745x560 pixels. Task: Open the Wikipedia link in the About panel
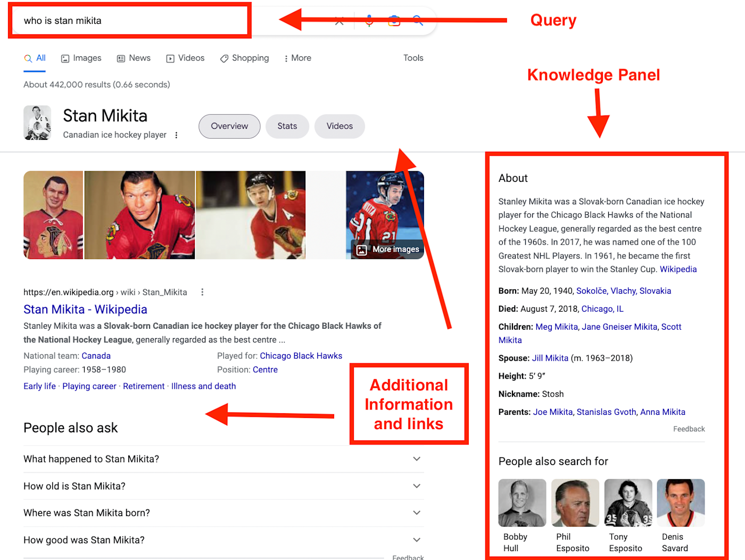[x=678, y=269]
